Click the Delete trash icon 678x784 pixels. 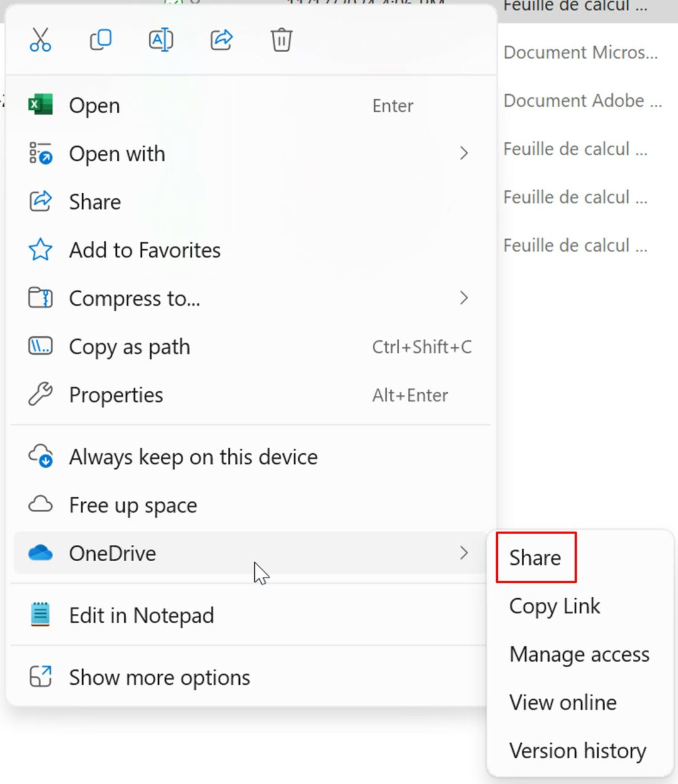[x=281, y=39]
